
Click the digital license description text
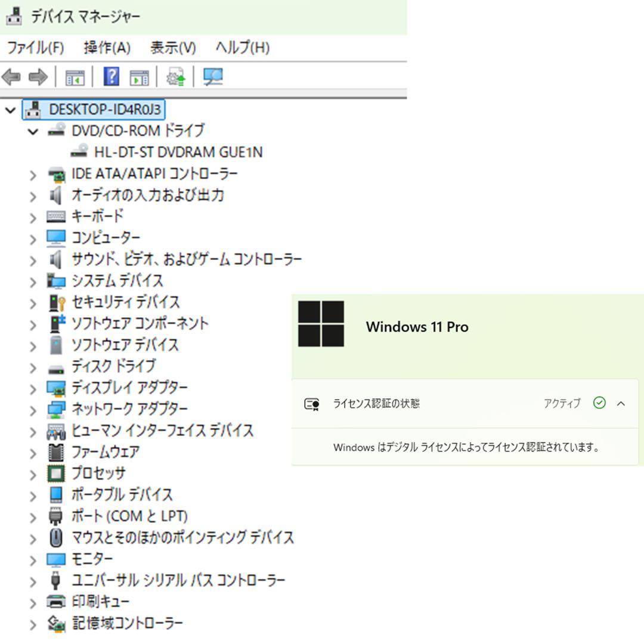[467, 447]
